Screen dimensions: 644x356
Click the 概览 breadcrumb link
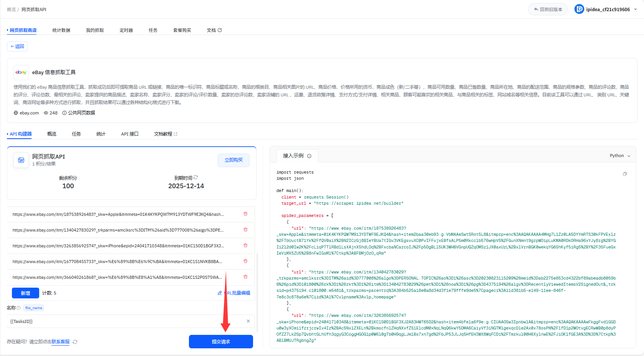coord(11,10)
